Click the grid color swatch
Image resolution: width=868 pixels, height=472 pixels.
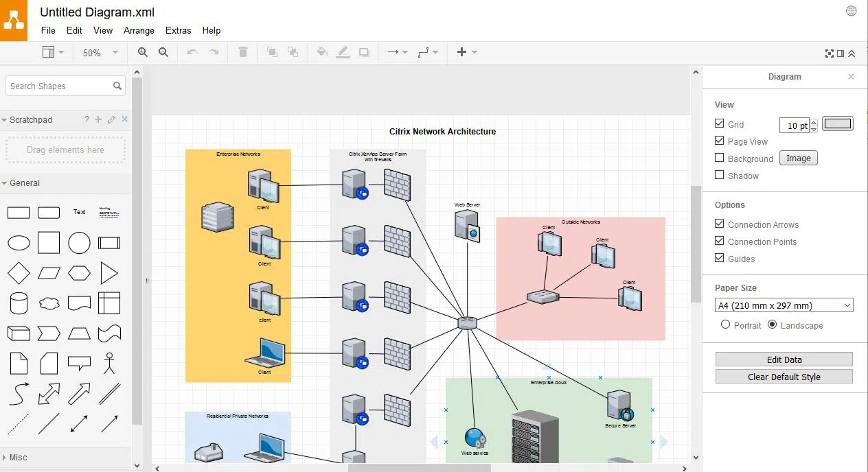[x=837, y=123]
